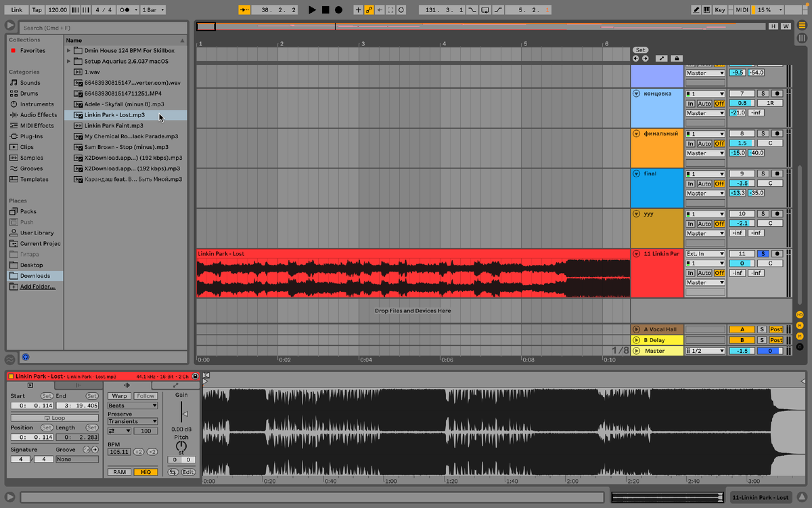
Task: Enable RAM mode for the clip
Action: click(119, 471)
